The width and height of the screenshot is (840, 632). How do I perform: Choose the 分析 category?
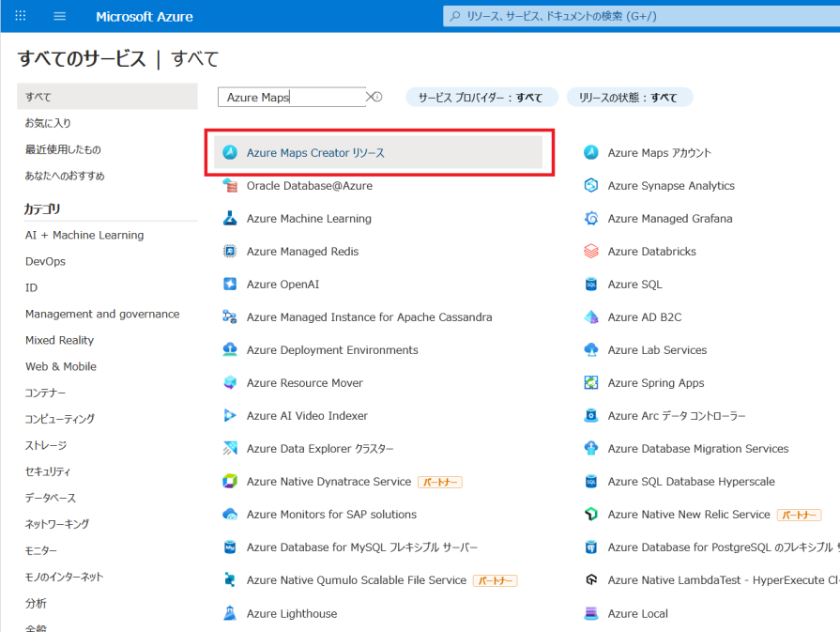(36, 603)
